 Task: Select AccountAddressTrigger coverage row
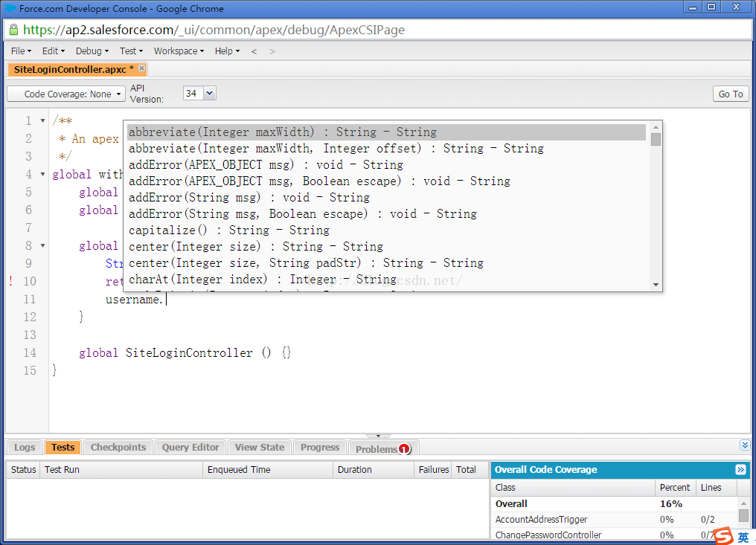(x=614, y=520)
